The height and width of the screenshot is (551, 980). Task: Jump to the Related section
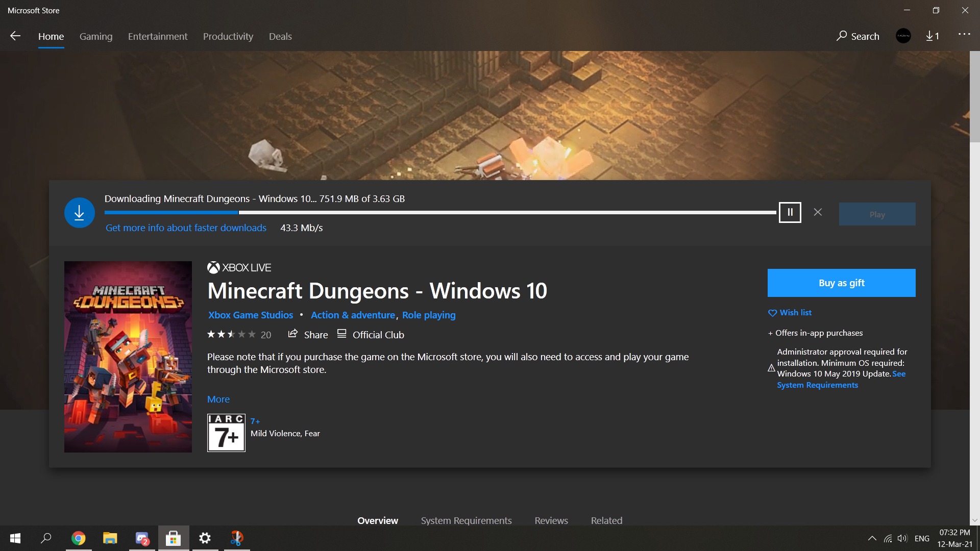coord(606,520)
